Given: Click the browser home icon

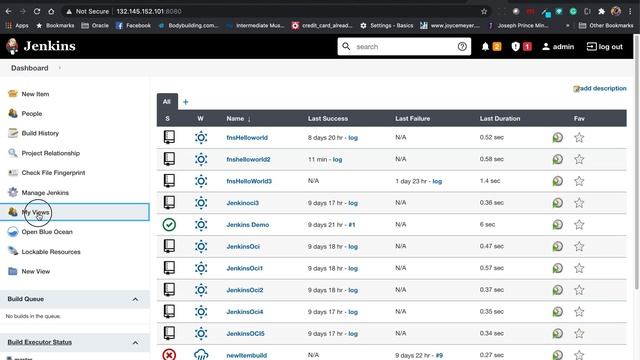Looking at the screenshot, I should [51, 11].
